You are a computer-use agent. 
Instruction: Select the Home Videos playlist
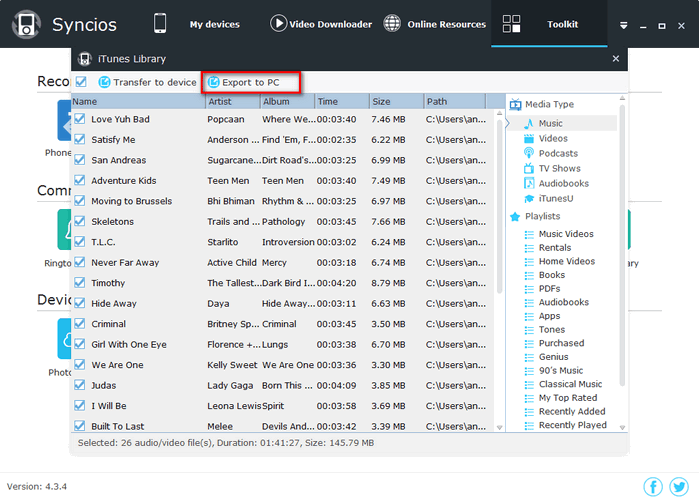point(567,261)
